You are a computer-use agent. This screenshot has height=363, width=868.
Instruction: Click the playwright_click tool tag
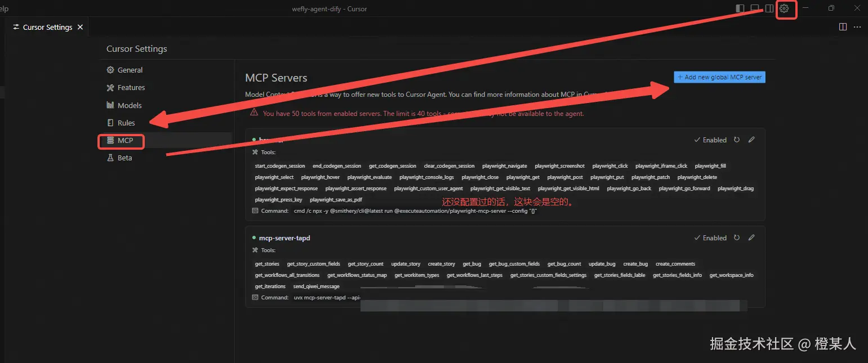tap(610, 166)
